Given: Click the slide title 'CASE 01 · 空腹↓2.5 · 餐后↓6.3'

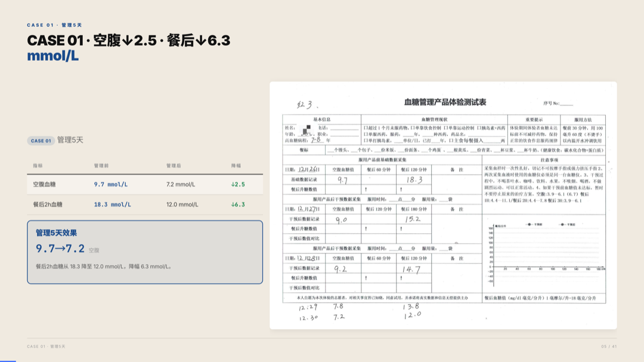Looking at the screenshot, I should point(129,41).
